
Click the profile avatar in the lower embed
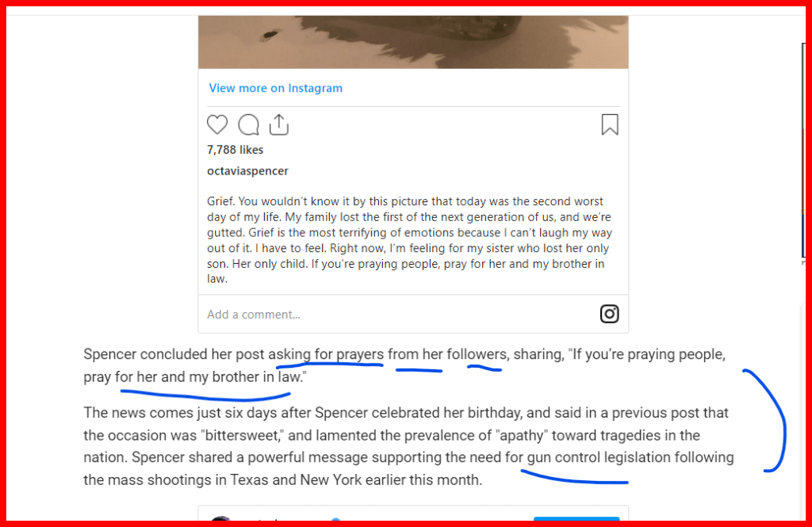pos(221,520)
